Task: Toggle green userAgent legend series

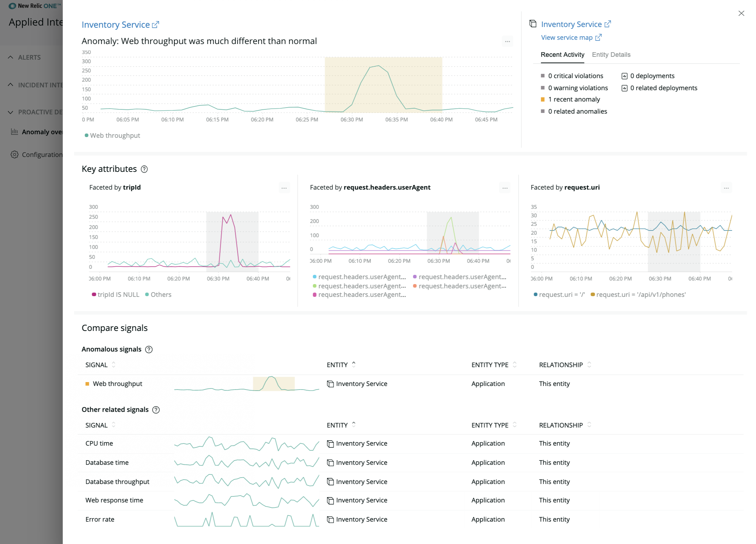Action: click(x=360, y=286)
